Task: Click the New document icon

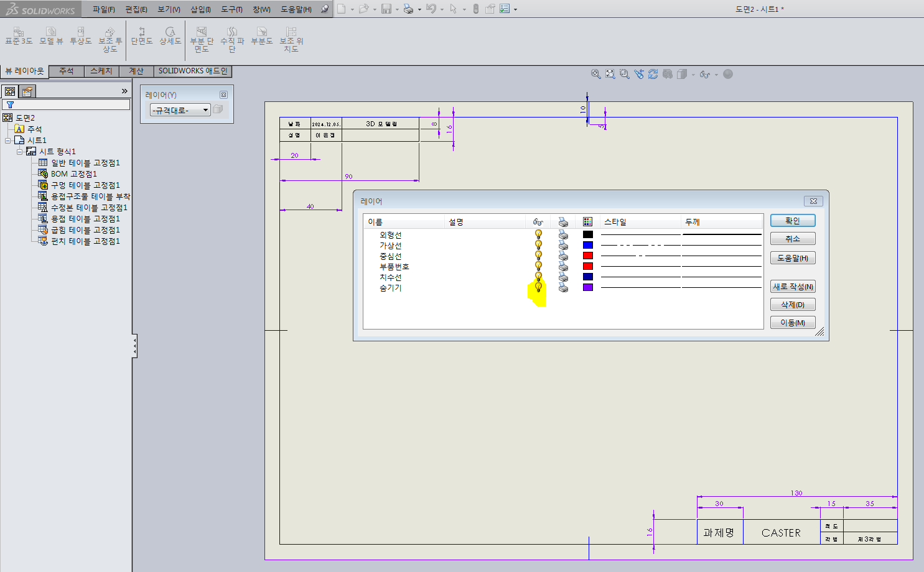Action: click(342, 9)
